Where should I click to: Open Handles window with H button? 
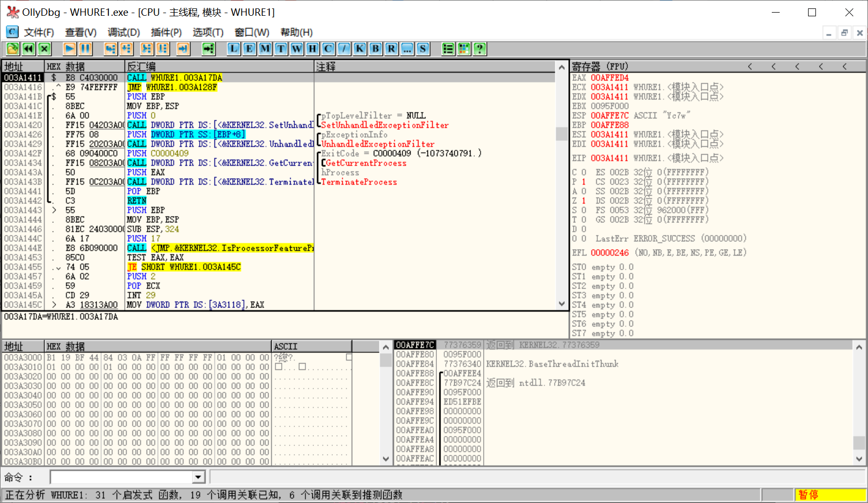(x=312, y=49)
